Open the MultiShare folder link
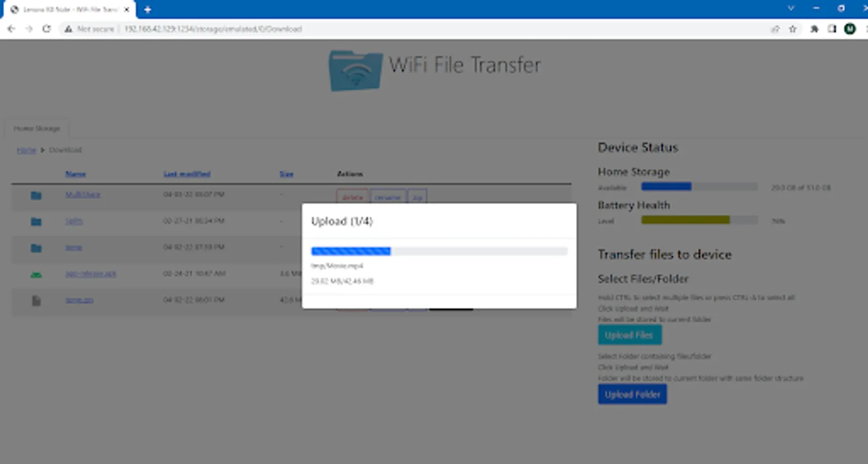This screenshot has width=868, height=464. tap(83, 194)
